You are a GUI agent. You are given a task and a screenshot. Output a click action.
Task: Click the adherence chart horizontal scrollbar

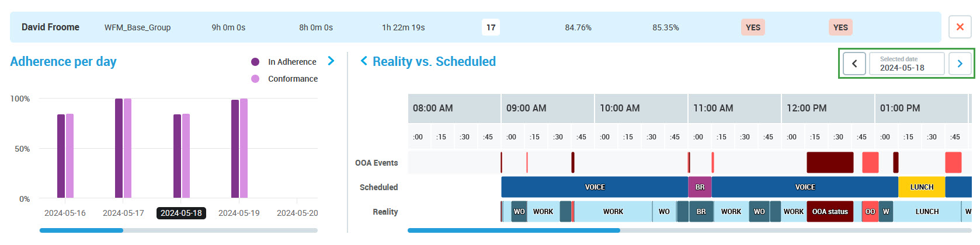point(82,230)
